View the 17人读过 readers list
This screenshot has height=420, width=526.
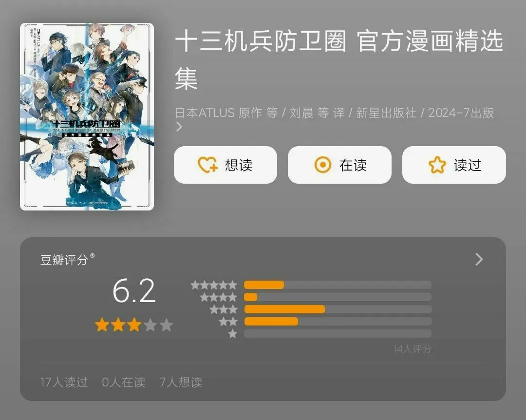pyautogui.click(x=64, y=382)
